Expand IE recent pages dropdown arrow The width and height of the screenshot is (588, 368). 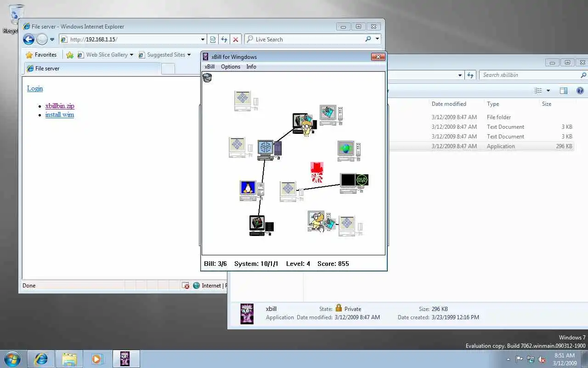click(x=52, y=40)
